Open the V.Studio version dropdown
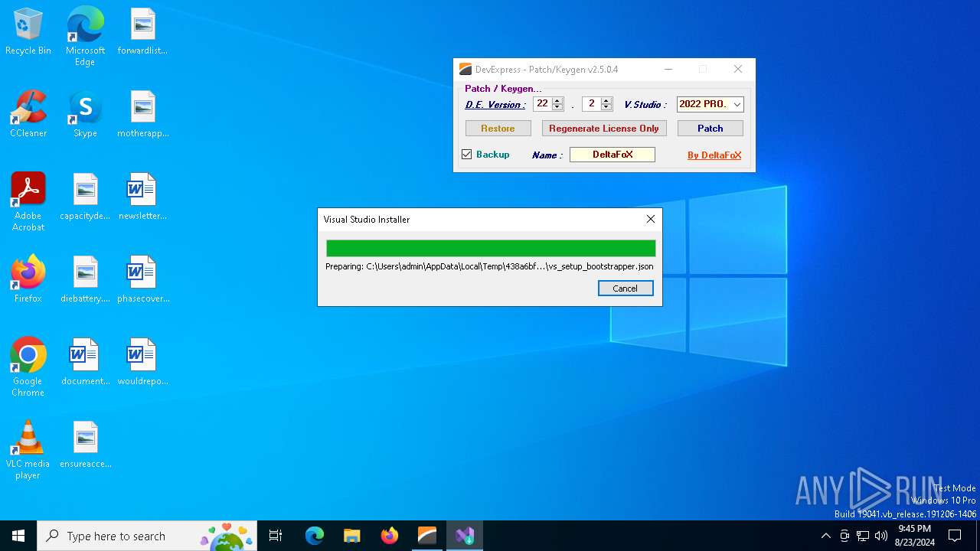980x551 pixels. tap(737, 104)
